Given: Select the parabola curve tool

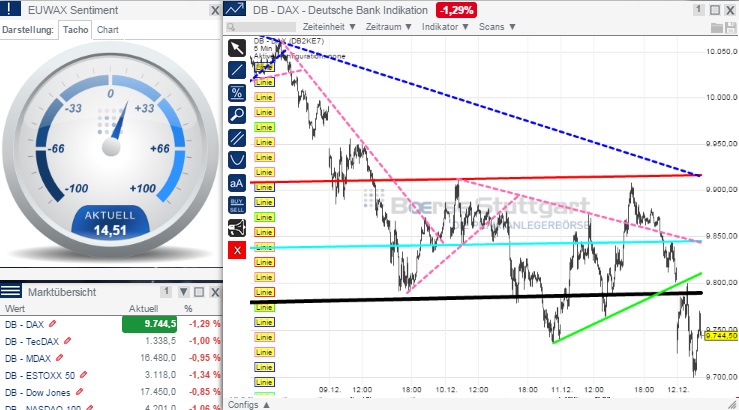Looking at the screenshot, I should [x=237, y=160].
